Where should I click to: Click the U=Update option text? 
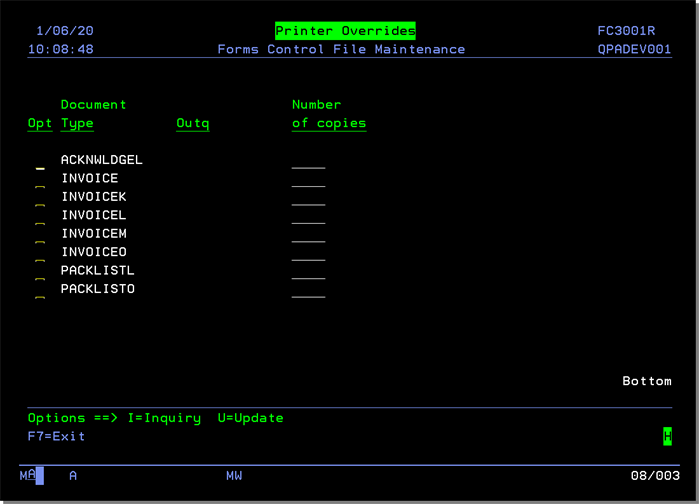[251, 418]
